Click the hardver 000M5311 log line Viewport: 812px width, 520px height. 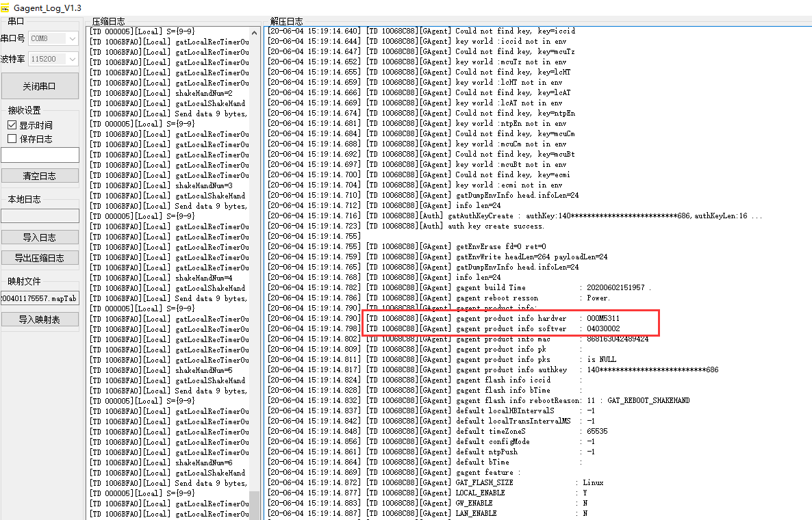coord(493,319)
